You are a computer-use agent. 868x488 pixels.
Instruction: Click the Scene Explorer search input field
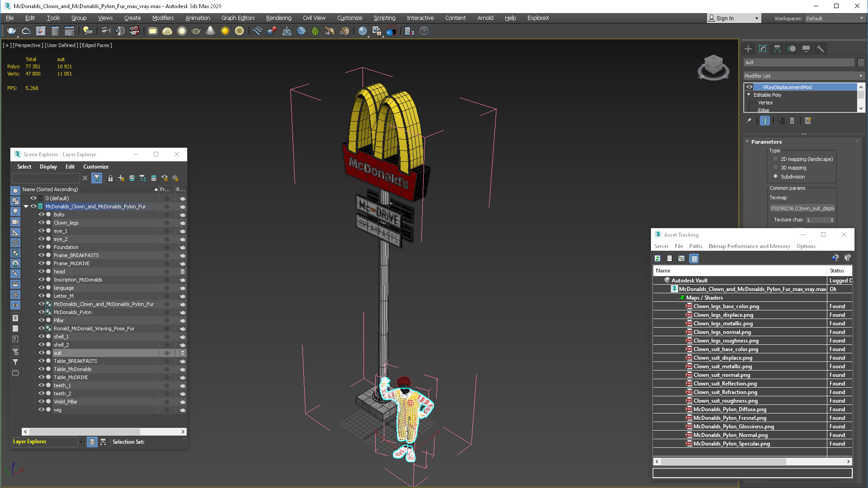(46, 178)
